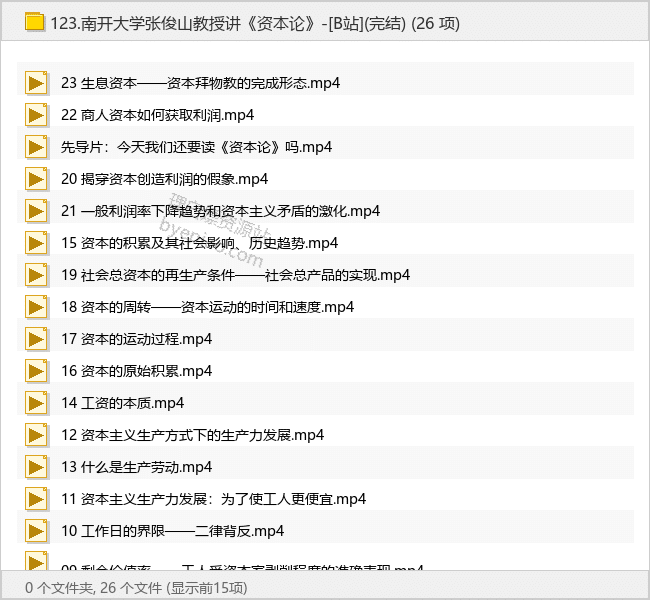The height and width of the screenshot is (600, 650).
Task: Select file 11 资本主义生产力发展：为了使工人更便宜.mp4
Action: tap(213, 499)
